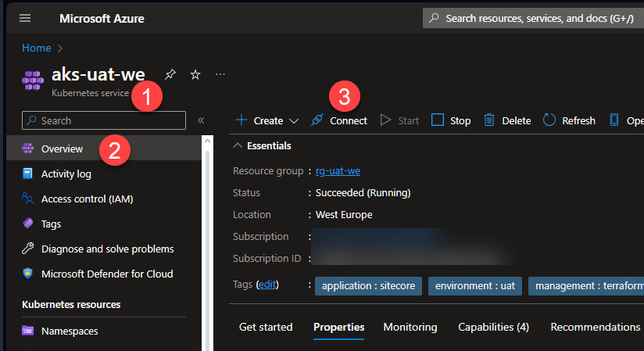
Task: Click the aks-uat-we Kubernetes service icon
Action: [33, 81]
